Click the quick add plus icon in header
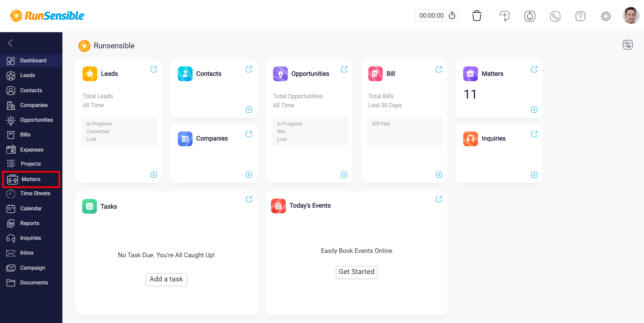The height and width of the screenshot is (323, 644). pyautogui.click(x=504, y=16)
